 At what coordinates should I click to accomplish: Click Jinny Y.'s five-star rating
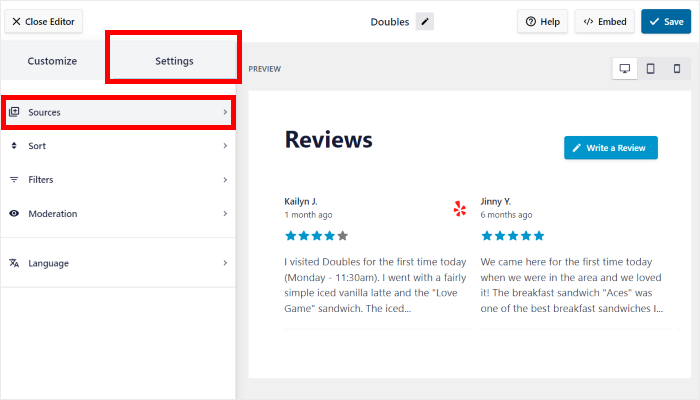tap(513, 236)
